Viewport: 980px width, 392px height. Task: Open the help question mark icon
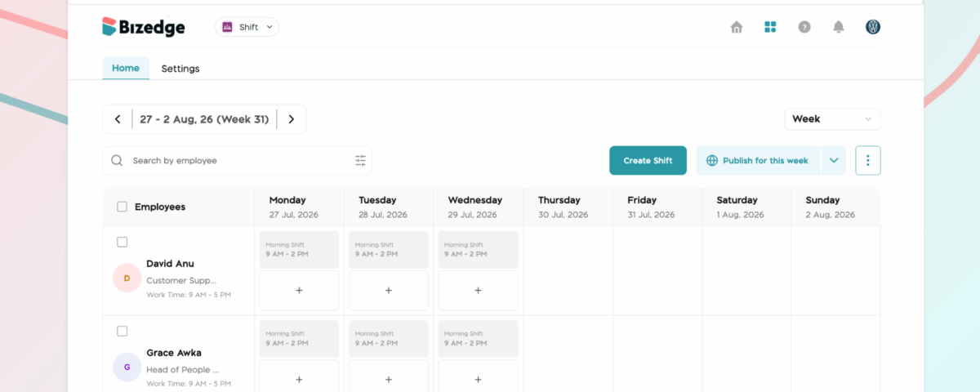[x=804, y=27]
